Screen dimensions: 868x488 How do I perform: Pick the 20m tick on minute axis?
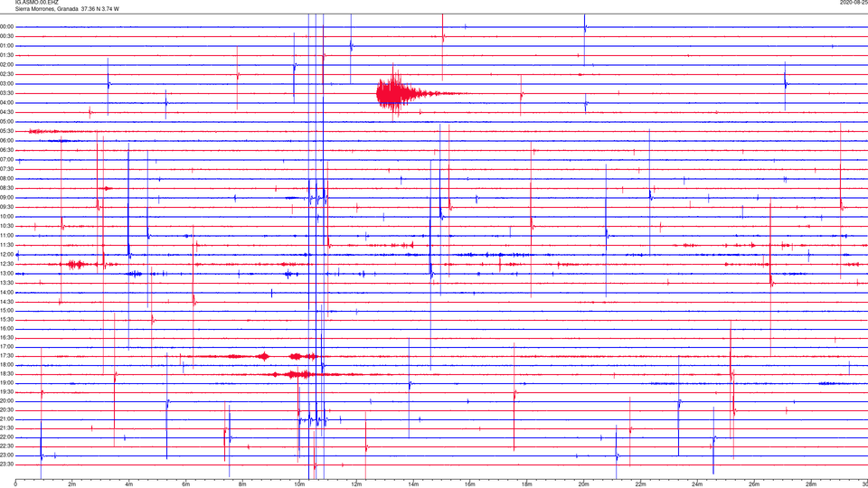(x=583, y=484)
